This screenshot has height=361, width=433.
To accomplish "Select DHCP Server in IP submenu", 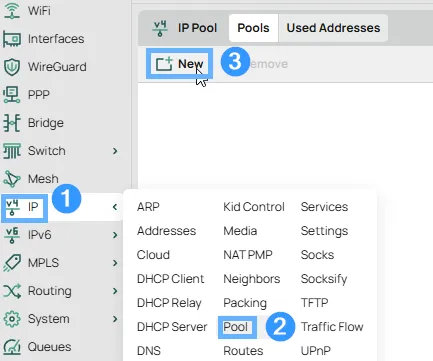I will pyautogui.click(x=172, y=327).
